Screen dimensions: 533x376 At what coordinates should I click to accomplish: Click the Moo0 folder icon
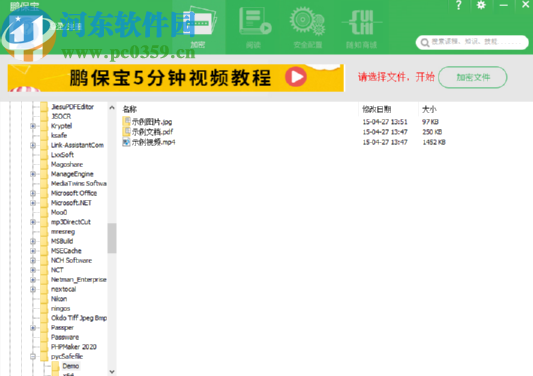(44, 212)
